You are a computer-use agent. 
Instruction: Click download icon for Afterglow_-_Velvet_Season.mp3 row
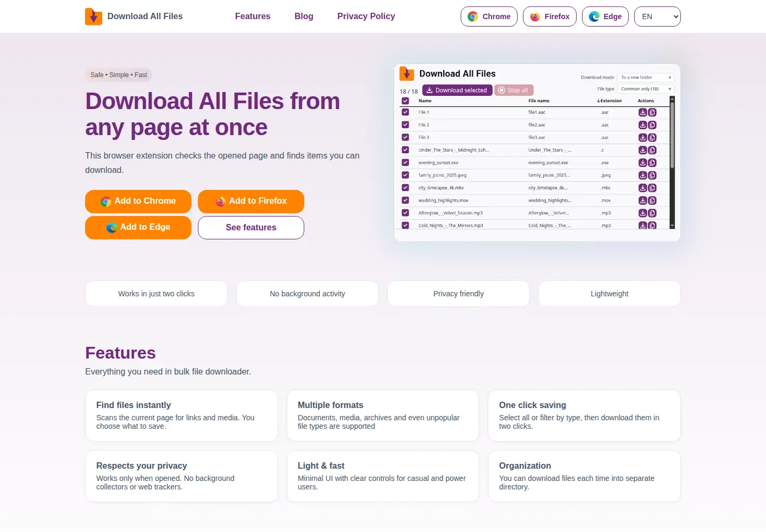(643, 213)
